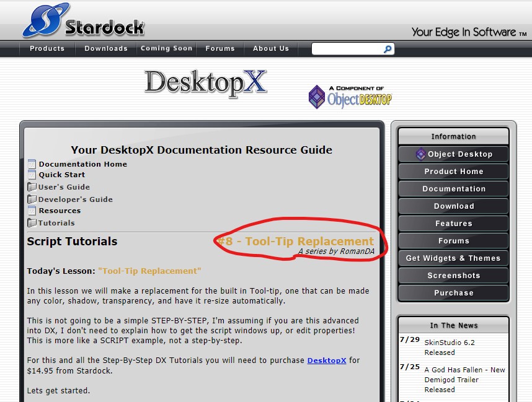Screen dimensions: 532x402
Task: Click 'A series by RomanDA' text
Action: tap(336, 251)
